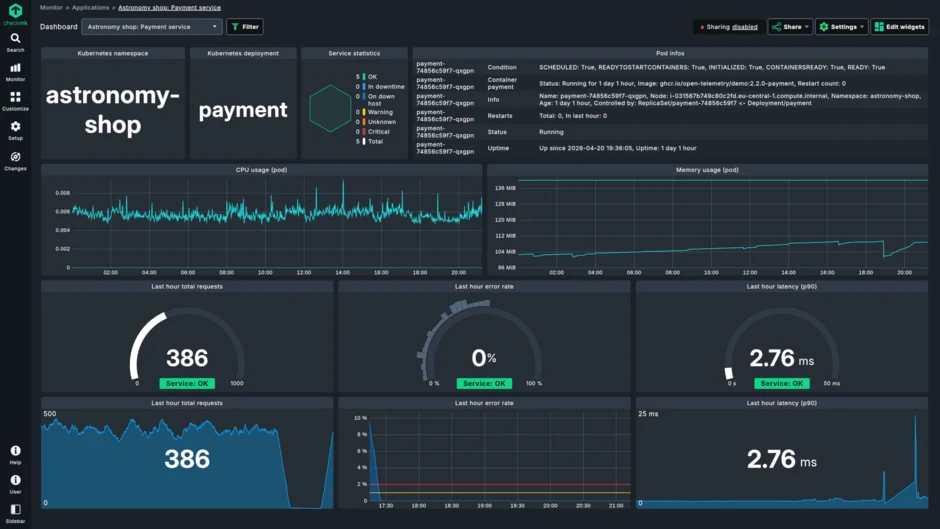
Task: Click the Filter button
Action: pos(245,27)
